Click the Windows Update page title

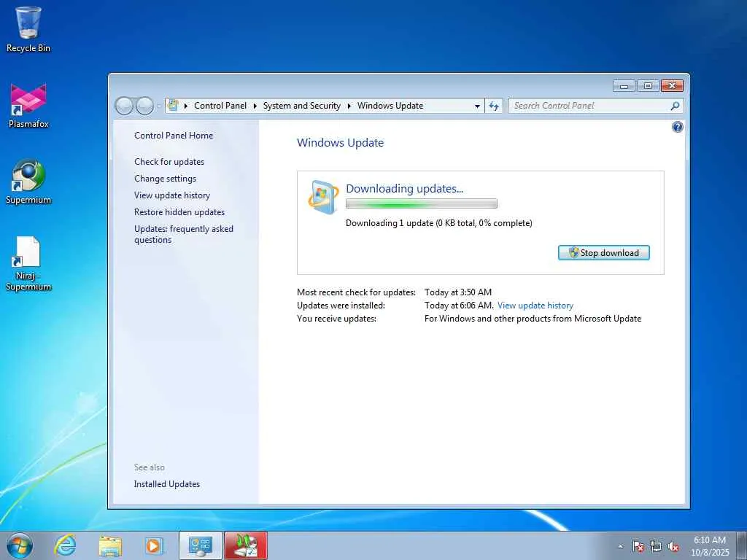(340, 142)
